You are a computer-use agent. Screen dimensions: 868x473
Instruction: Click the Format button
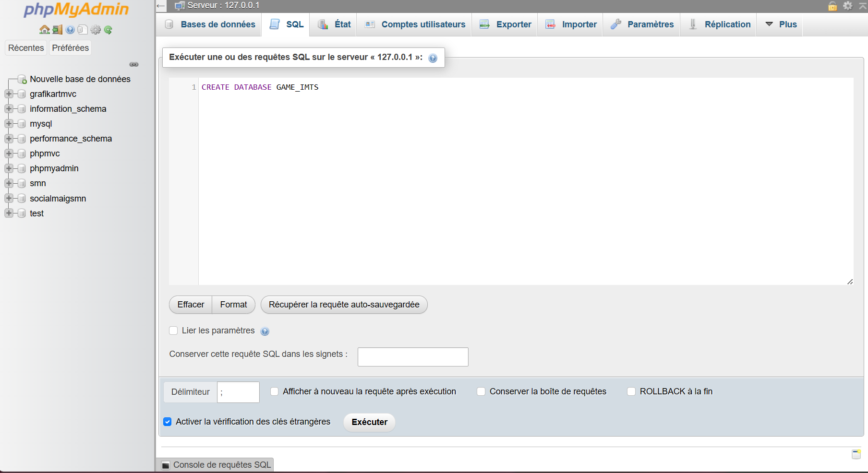click(233, 305)
